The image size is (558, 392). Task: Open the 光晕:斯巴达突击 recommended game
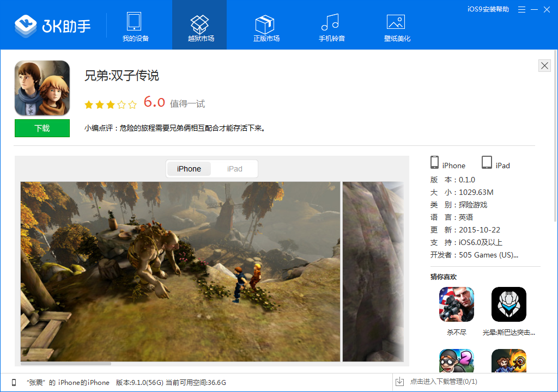[509, 304]
